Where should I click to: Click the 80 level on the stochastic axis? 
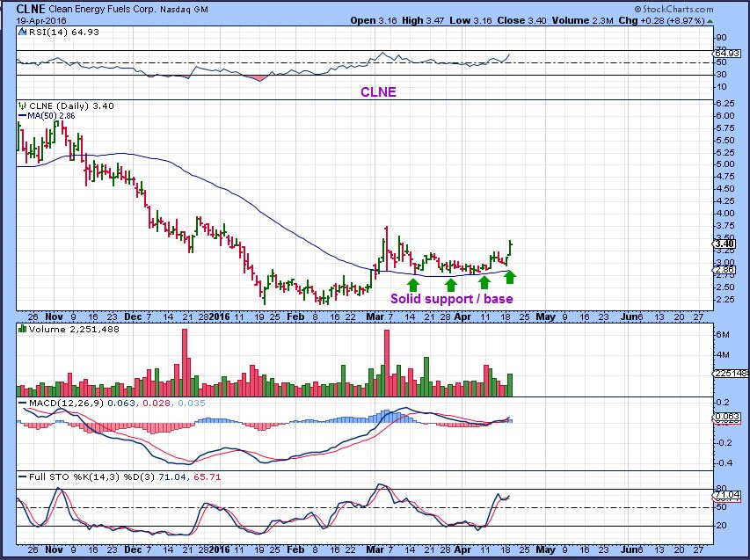[722, 488]
